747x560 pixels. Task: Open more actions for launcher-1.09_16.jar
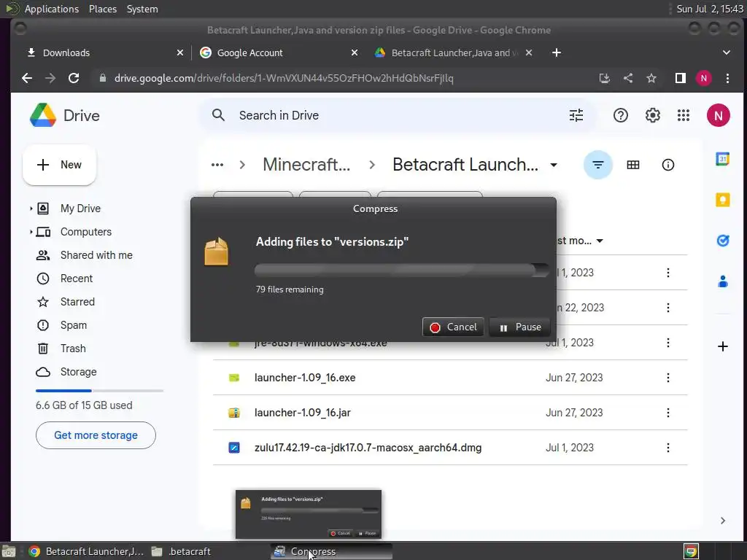[668, 413]
